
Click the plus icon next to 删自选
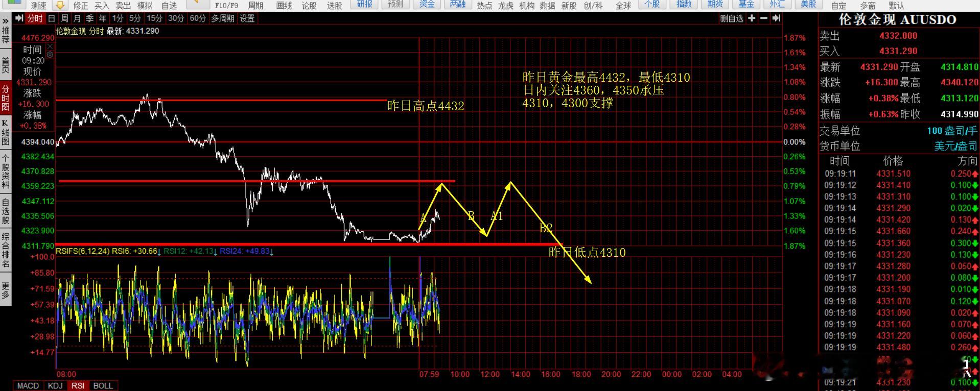752,18
